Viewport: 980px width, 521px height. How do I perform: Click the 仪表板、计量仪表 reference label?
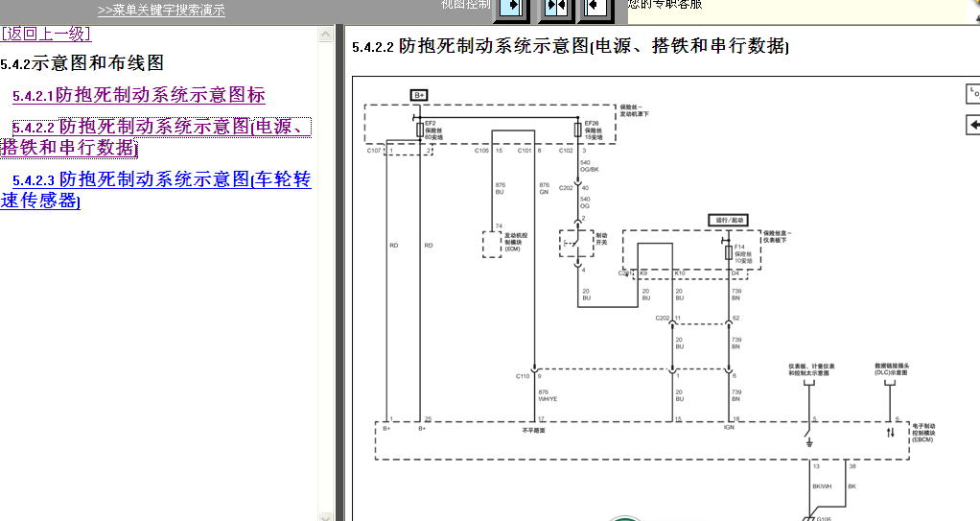point(811,369)
